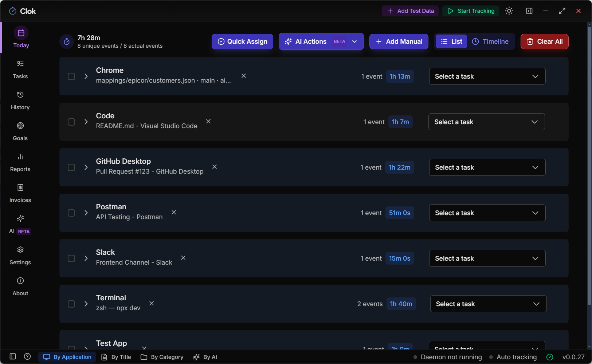Remove the Chrome entry with its X icon
This screenshot has width=592, height=364.
click(x=244, y=76)
